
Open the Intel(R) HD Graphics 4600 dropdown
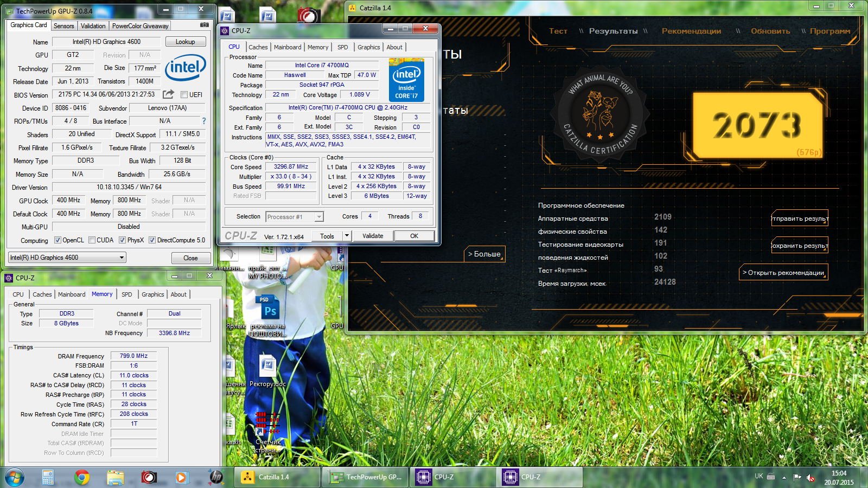[x=67, y=258]
